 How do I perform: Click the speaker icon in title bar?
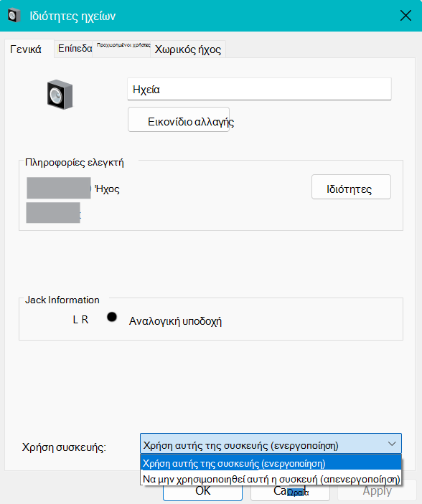pyautogui.click(x=14, y=16)
